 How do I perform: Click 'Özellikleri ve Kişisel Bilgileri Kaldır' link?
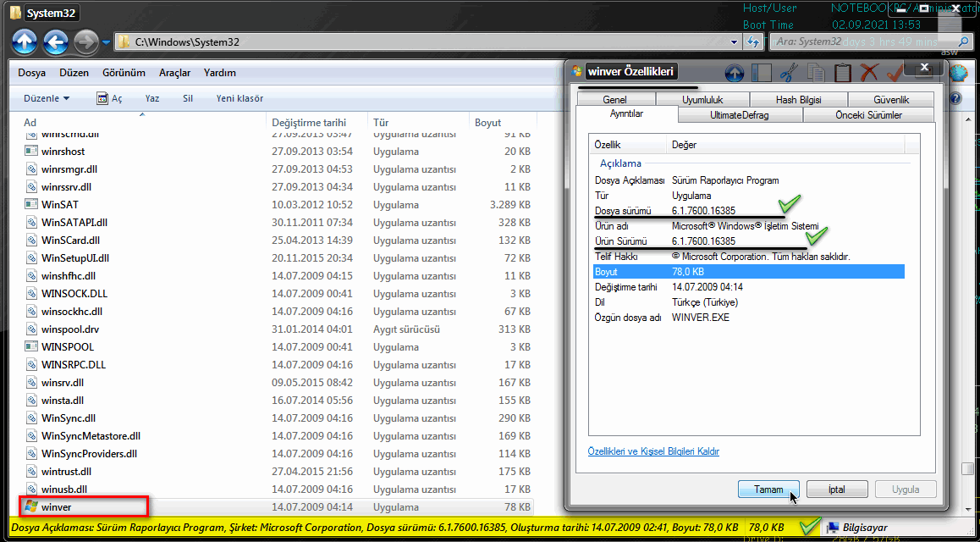tap(653, 451)
